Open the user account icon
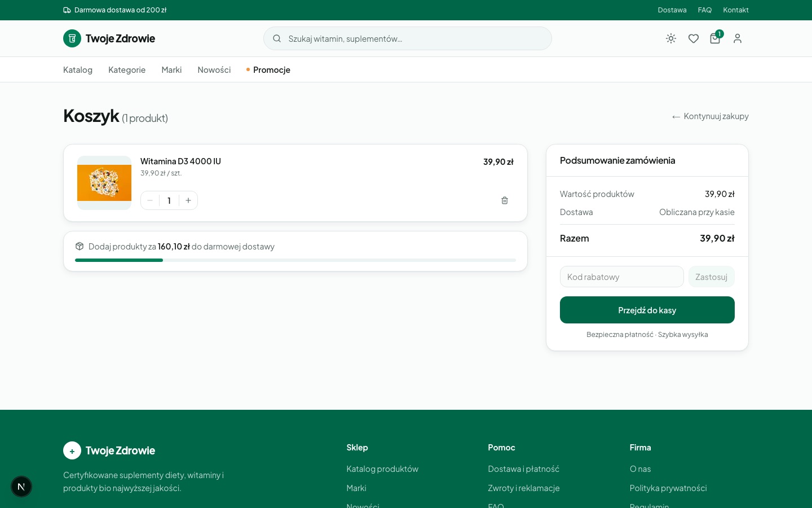Image resolution: width=812 pixels, height=508 pixels. pos(738,38)
